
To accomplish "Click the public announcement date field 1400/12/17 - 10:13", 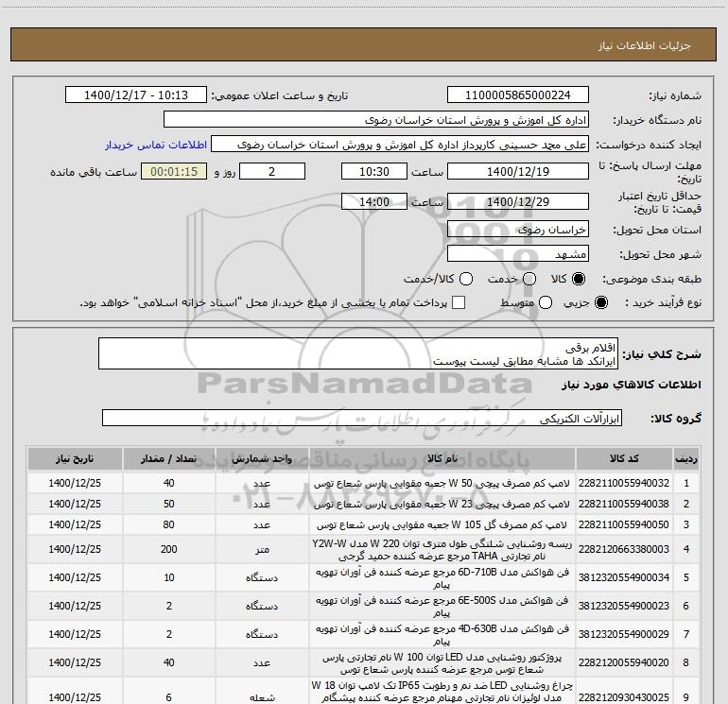I will pos(135,95).
